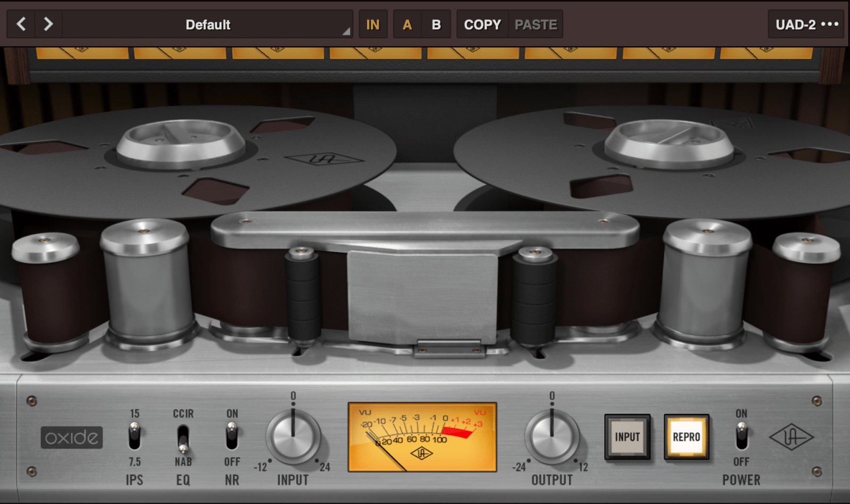The height and width of the screenshot is (504, 850).
Task: Click the OUTPUT level knob
Action: pyautogui.click(x=552, y=437)
